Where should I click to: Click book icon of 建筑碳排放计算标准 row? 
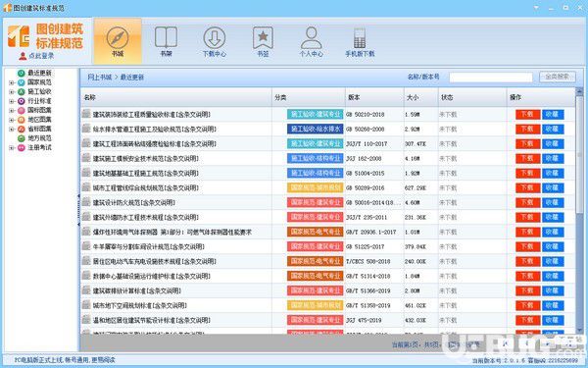coord(86,290)
